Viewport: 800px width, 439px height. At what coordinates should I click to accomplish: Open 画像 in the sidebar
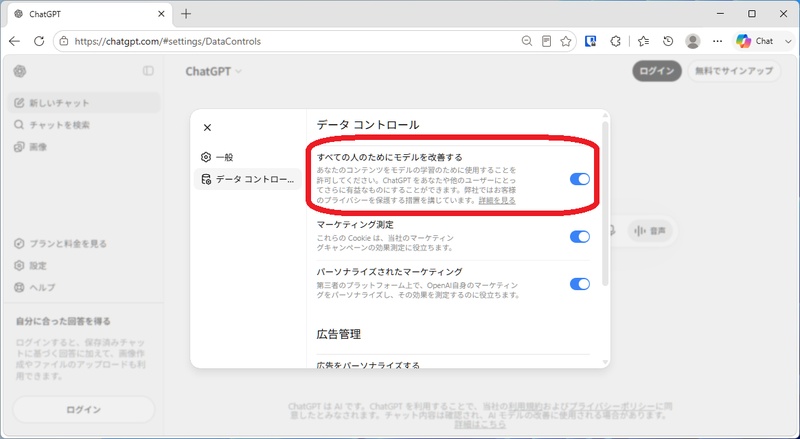(x=84, y=147)
